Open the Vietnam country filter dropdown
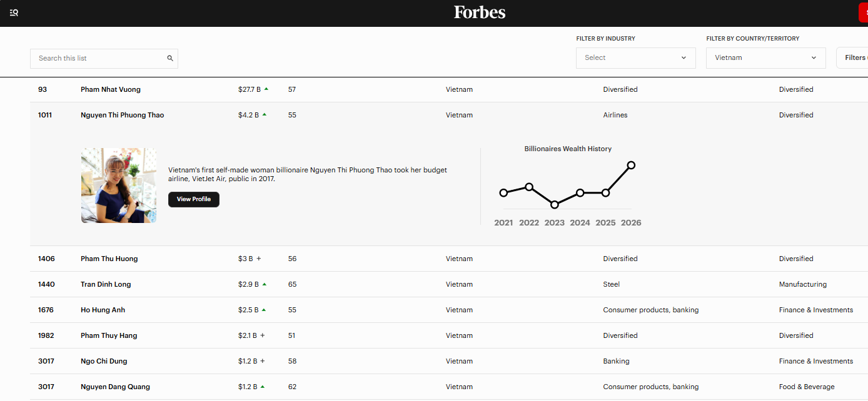The image size is (868, 401). (x=766, y=57)
